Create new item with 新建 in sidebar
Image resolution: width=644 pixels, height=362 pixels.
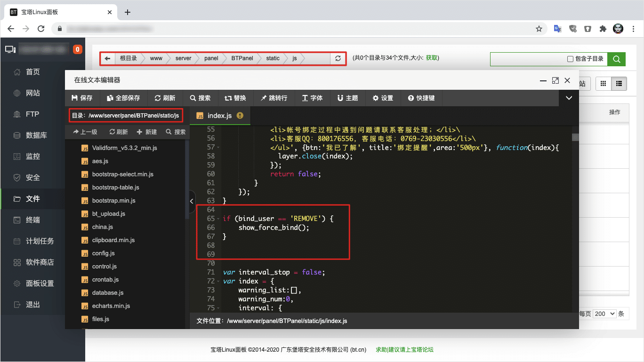[x=147, y=132]
